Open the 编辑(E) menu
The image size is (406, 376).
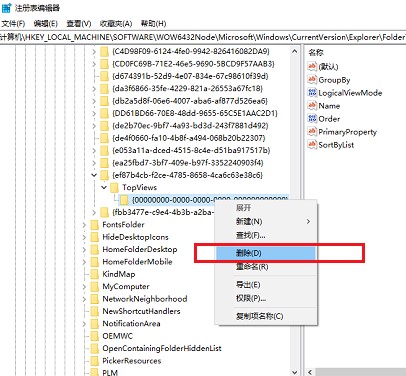tap(46, 24)
